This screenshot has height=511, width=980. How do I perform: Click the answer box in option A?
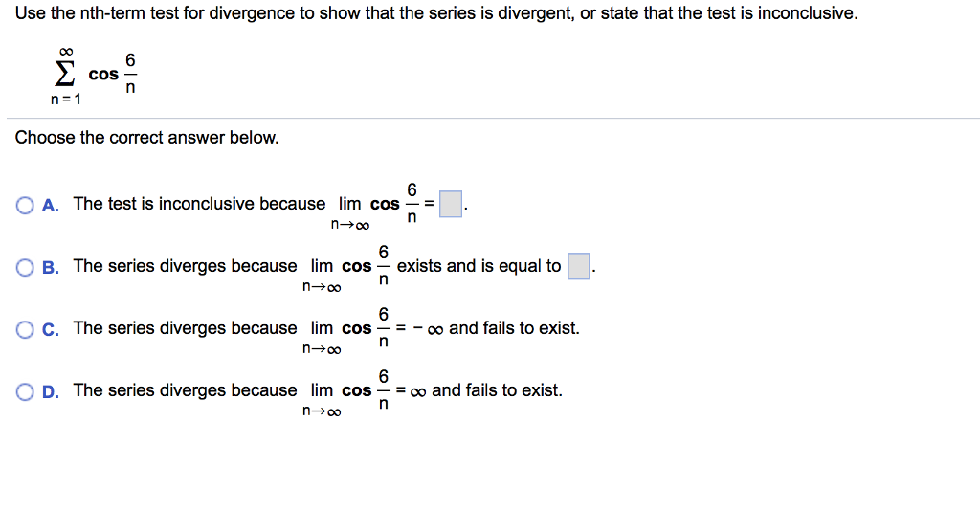[x=451, y=204]
